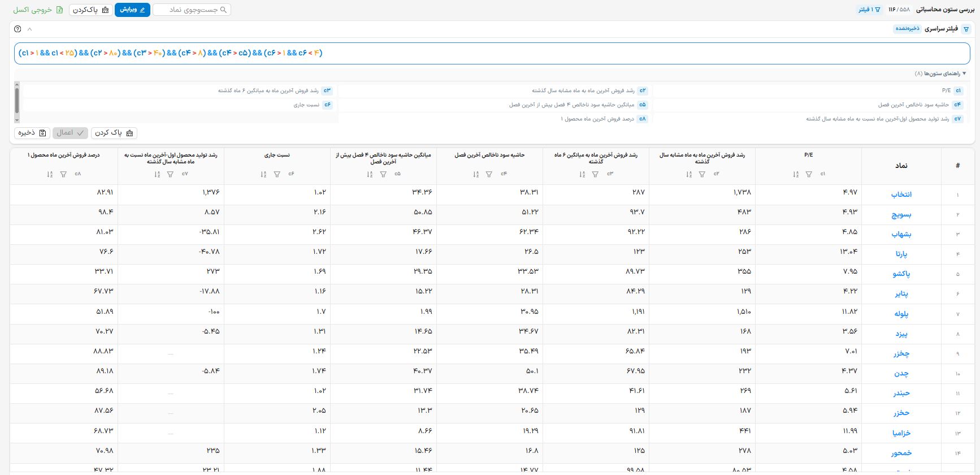Open symbol حبندر link
980x475 pixels.
(x=901, y=393)
